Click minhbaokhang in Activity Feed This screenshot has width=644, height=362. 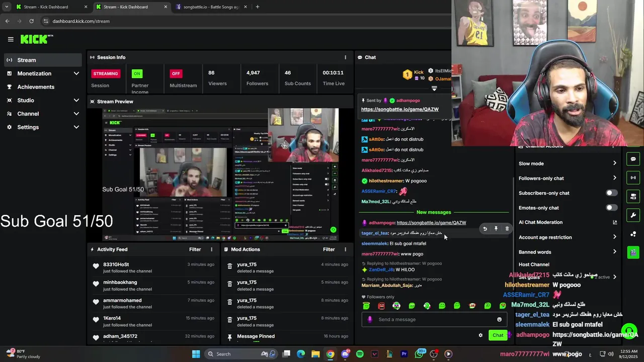pyautogui.click(x=120, y=283)
